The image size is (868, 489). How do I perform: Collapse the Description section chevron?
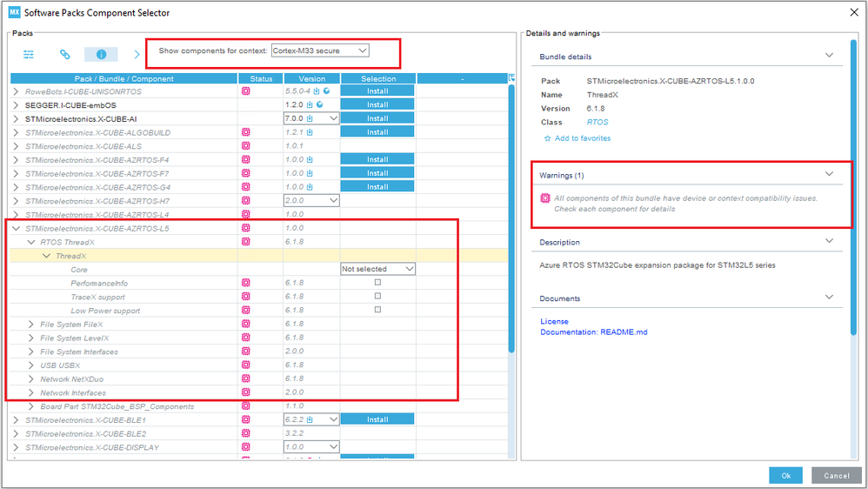click(x=829, y=241)
